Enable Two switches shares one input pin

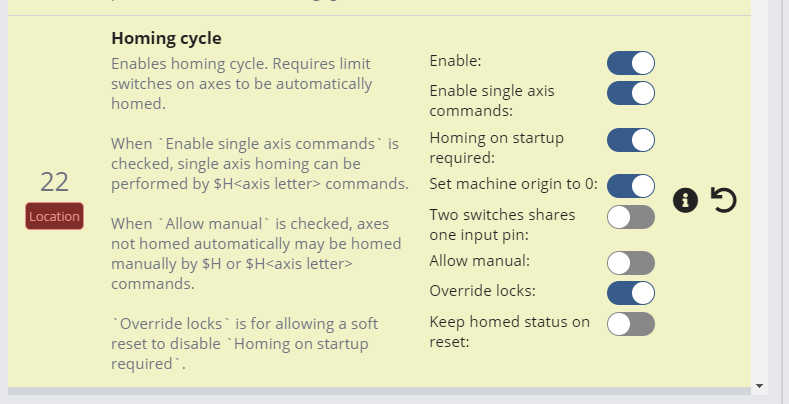[x=630, y=217]
